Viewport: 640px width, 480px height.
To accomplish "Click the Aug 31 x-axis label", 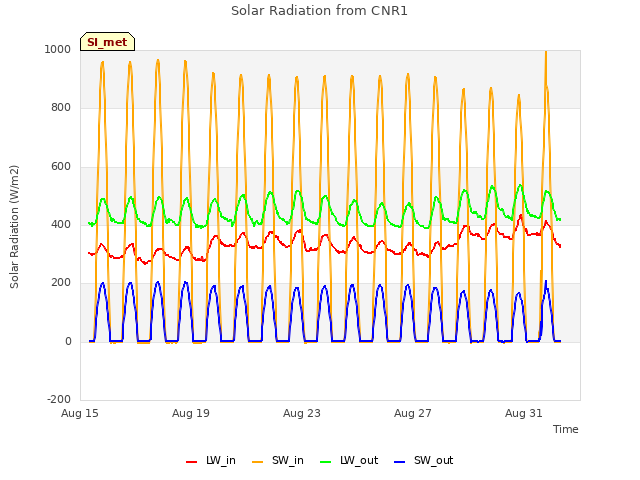I will coord(524,413).
